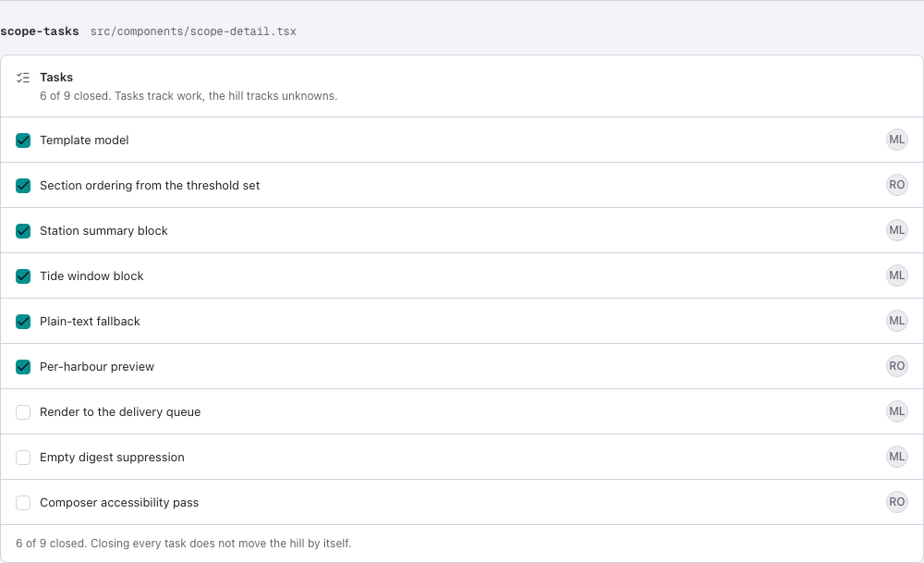Click the footer note about closing every task
The width and height of the screenshot is (924, 563).
[183, 544]
